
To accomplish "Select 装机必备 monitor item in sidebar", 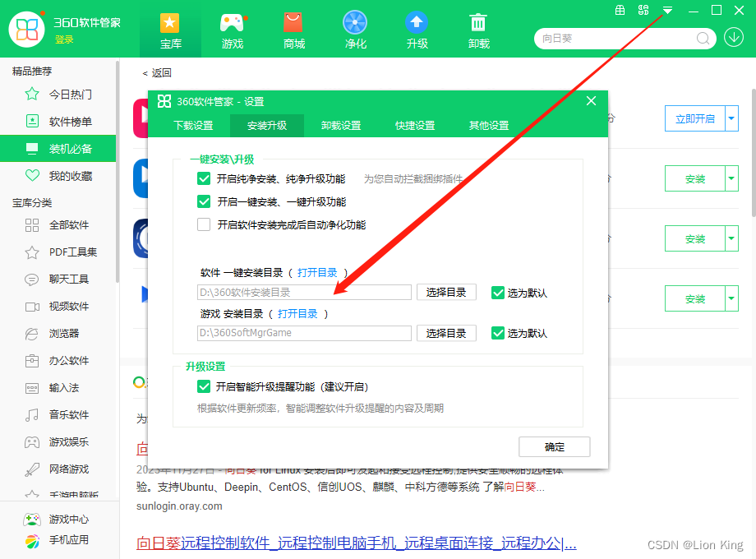I will click(58, 149).
